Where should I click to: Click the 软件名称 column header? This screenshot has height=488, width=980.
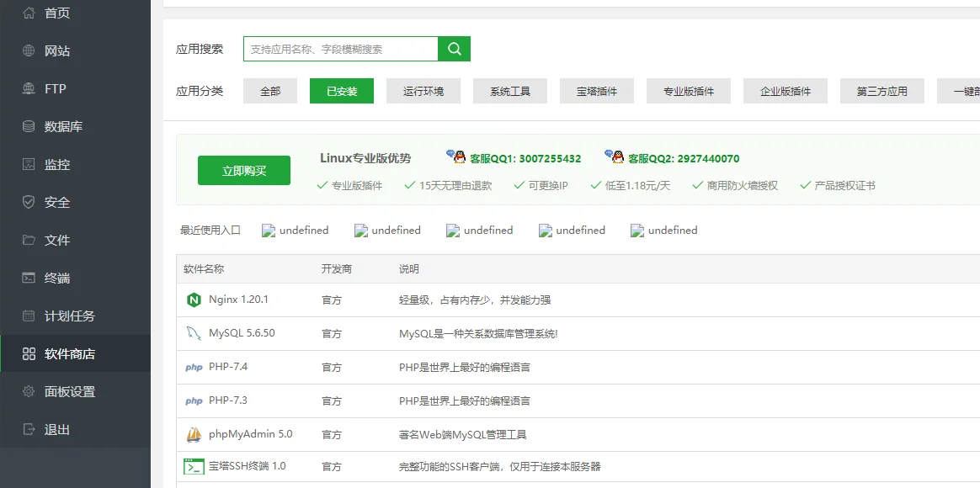[x=204, y=269]
